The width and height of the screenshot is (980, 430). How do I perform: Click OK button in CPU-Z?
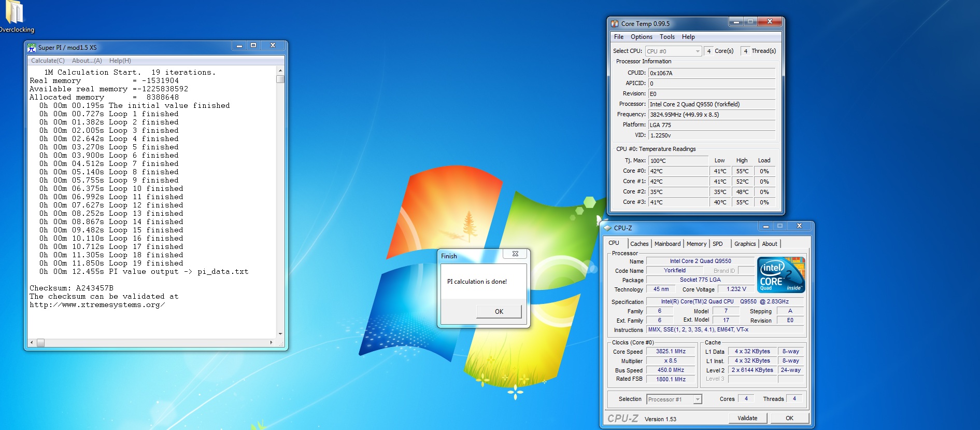(x=789, y=418)
